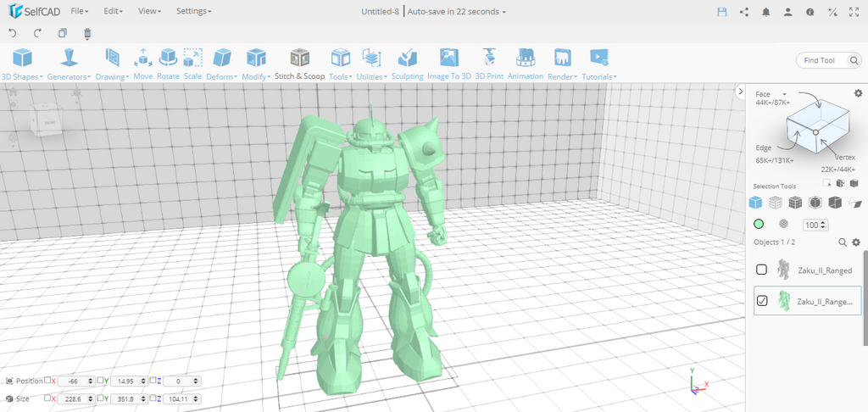Open the Modify dropdown

coord(256,64)
